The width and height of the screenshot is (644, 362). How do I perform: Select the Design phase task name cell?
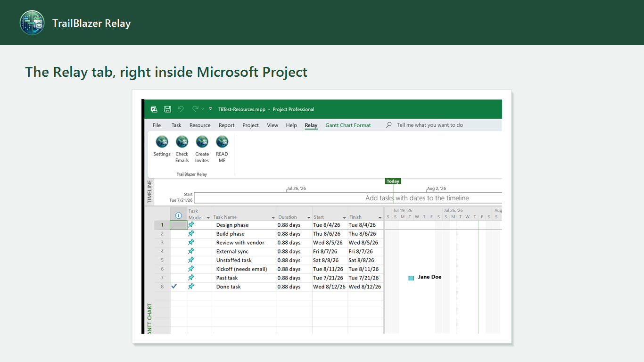pyautogui.click(x=244, y=225)
